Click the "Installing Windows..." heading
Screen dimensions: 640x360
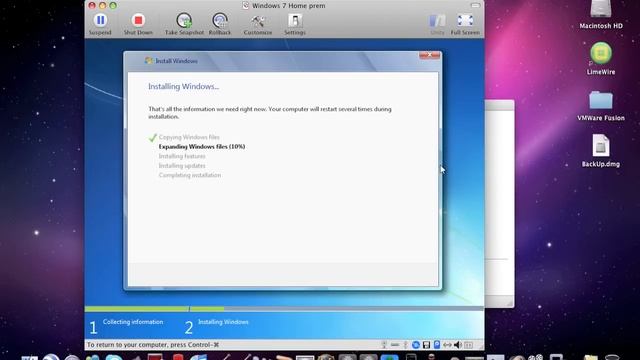[x=183, y=87]
